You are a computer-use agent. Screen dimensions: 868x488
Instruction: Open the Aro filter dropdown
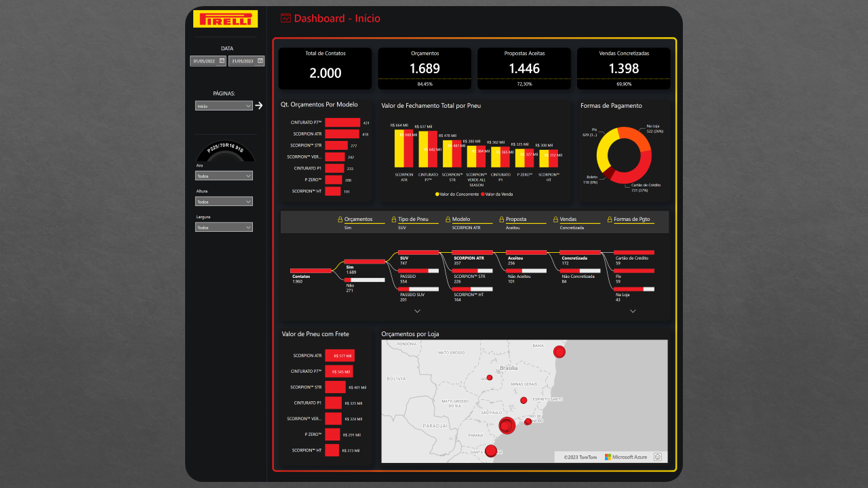coord(224,176)
